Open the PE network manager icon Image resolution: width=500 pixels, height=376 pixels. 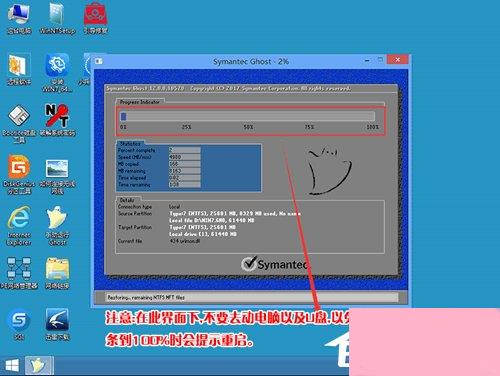click(19, 273)
